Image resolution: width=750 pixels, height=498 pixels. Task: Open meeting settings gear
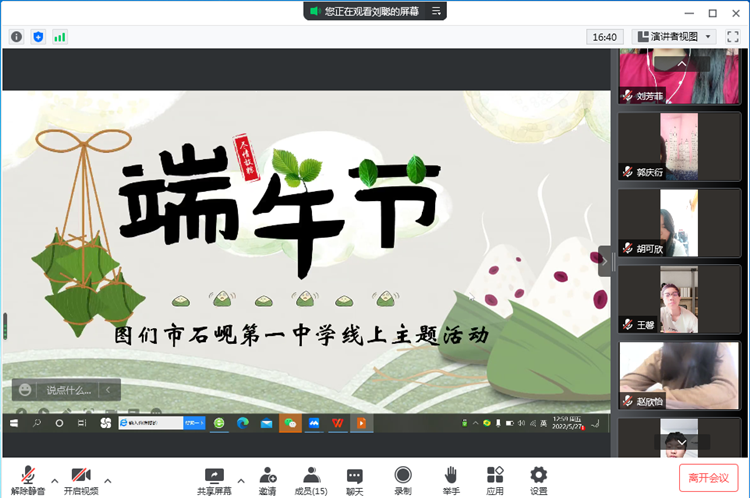539,481
